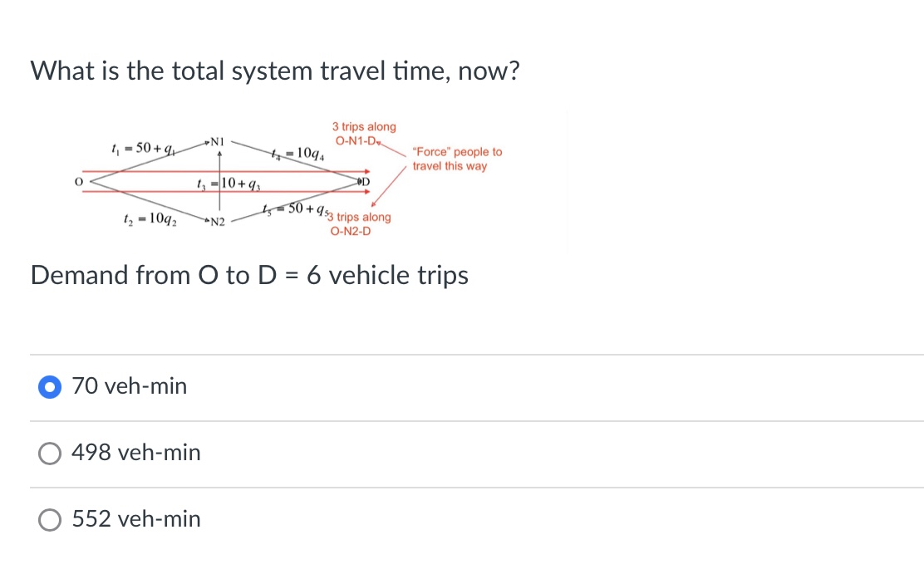Click node N1 in the diagram
The width and height of the screenshot is (924, 569).
(x=217, y=142)
